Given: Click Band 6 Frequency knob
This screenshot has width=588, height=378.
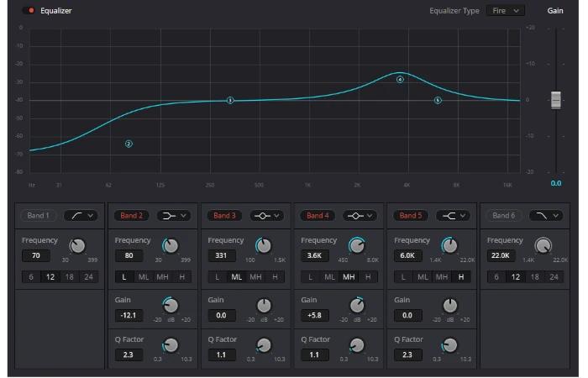Looking at the screenshot, I should coord(543,246).
